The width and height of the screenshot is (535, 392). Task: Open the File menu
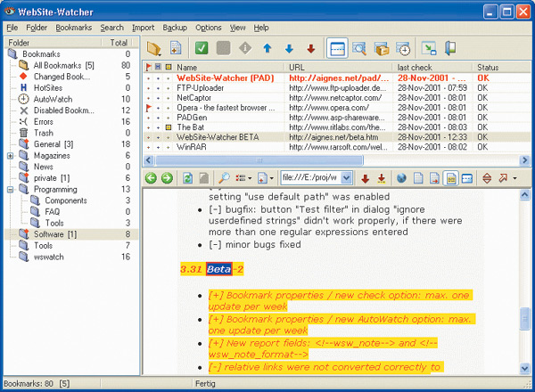pos(12,28)
